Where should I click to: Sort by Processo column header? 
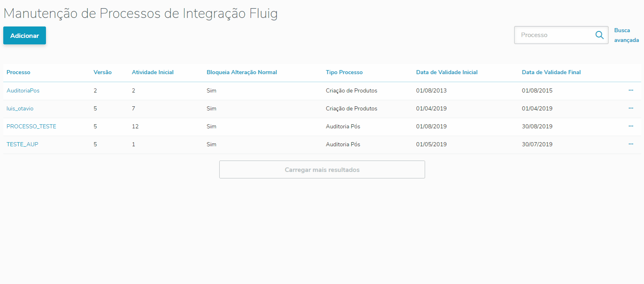tap(18, 72)
